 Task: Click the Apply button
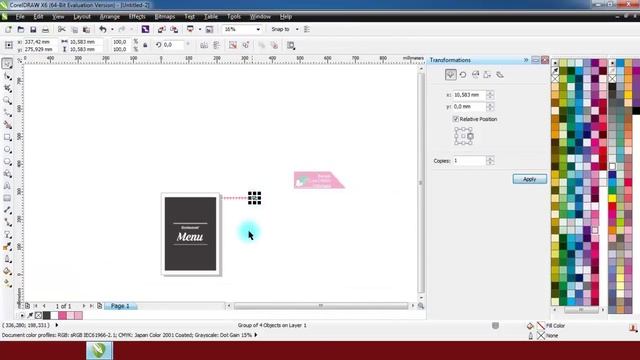point(530,179)
